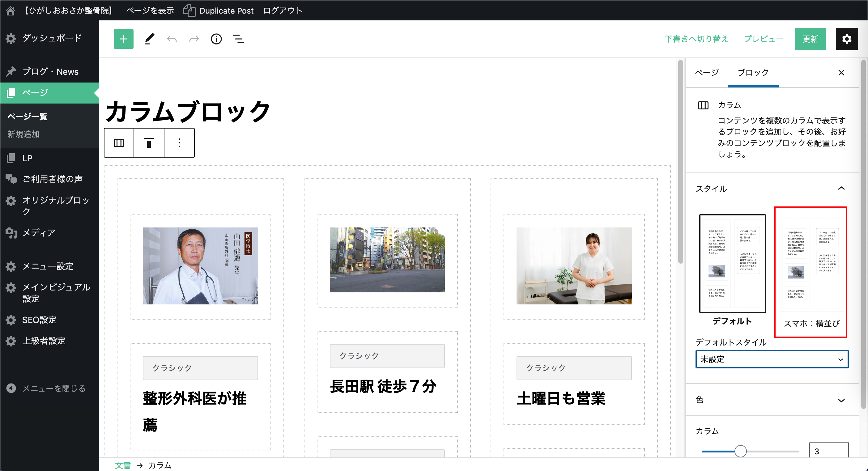Select the デフォルト style thumbnail
This screenshot has height=471, width=868.
point(732,263)
